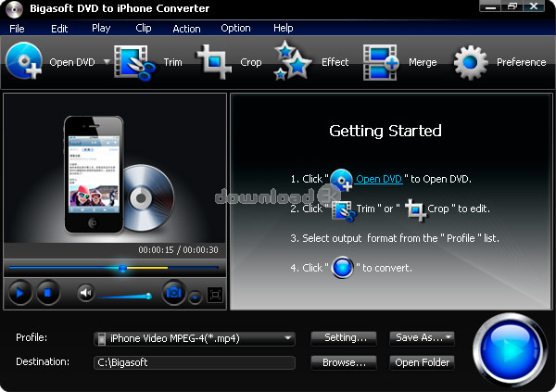Minimize the converter window

tap(490, 6)
